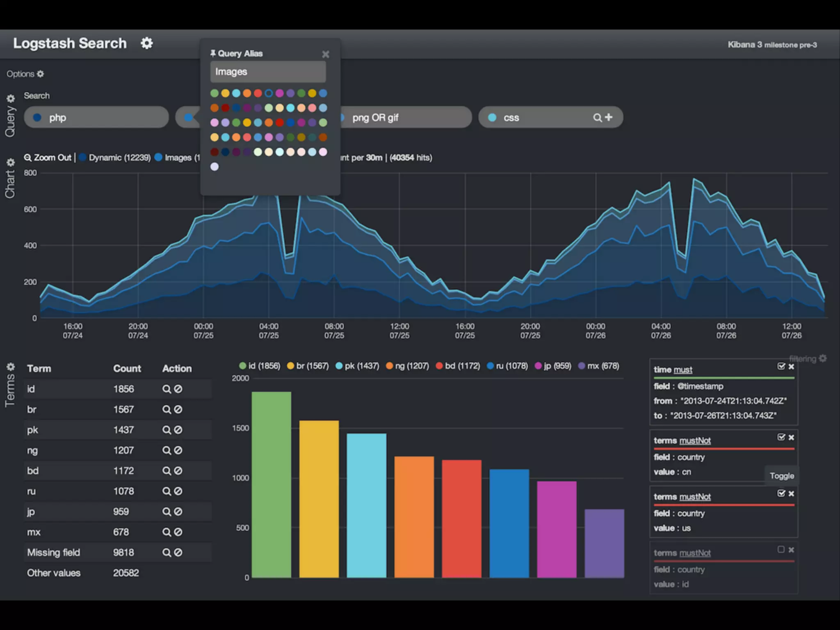This screenshot has height=630, width=840.
Task: Click magnifier action for term id
Action: [x=166, y=389]
